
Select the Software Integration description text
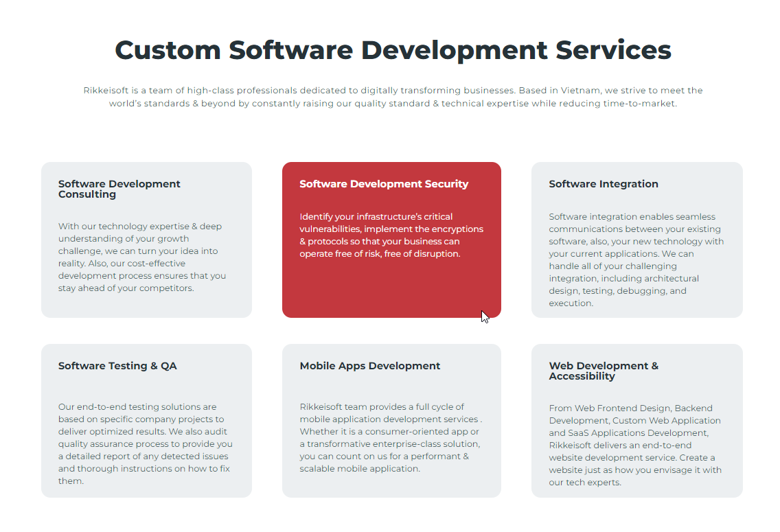tap(636, 259)
